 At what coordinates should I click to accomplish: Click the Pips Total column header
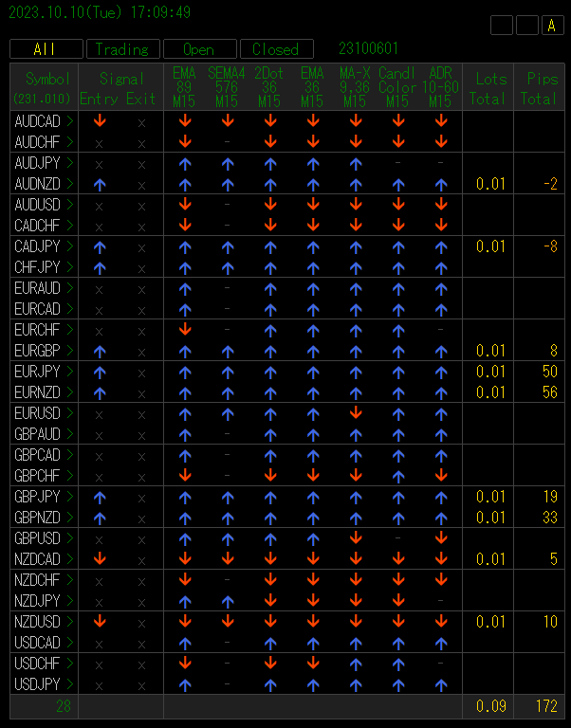(x=540, y=87)
